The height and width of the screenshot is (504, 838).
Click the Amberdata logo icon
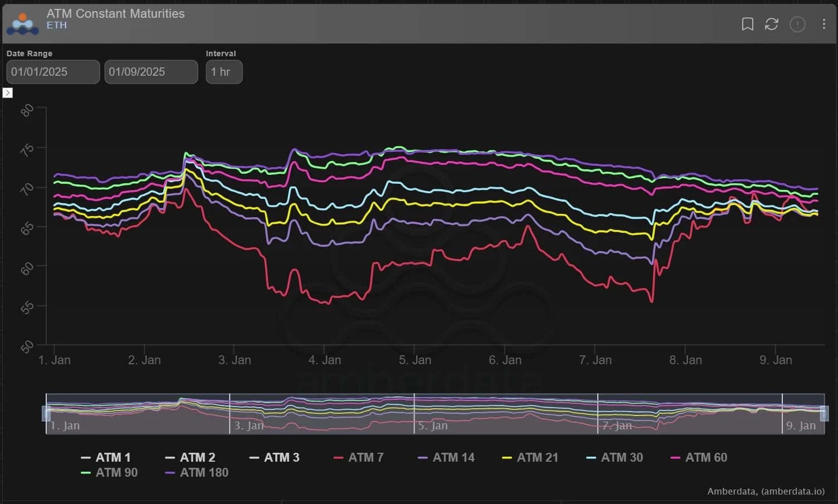22,24
